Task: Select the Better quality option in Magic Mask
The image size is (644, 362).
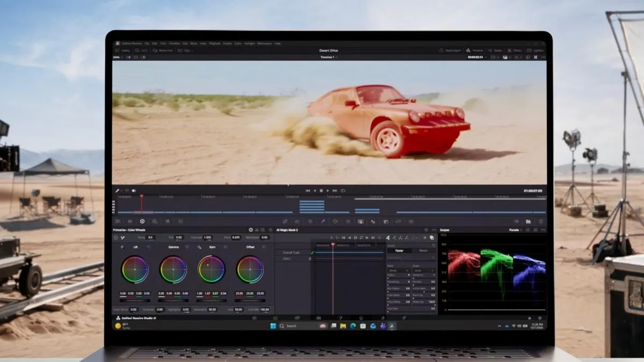Action: pos(423,250)
